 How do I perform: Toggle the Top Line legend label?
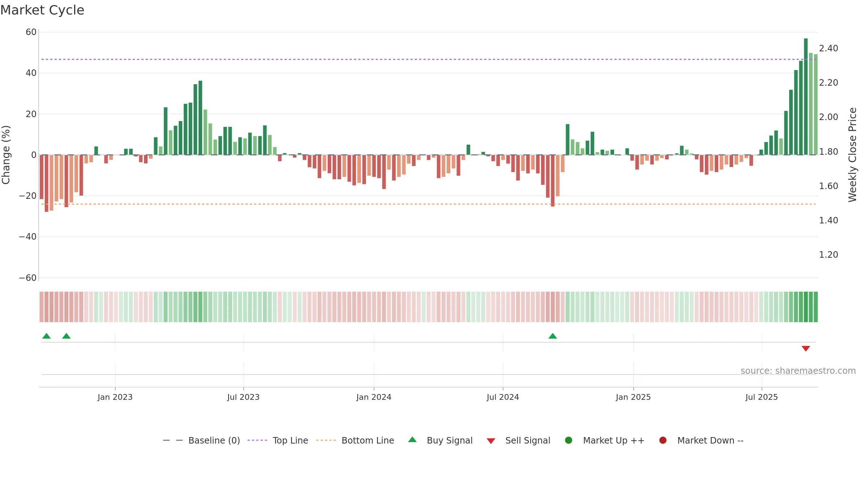pos(290,440)
